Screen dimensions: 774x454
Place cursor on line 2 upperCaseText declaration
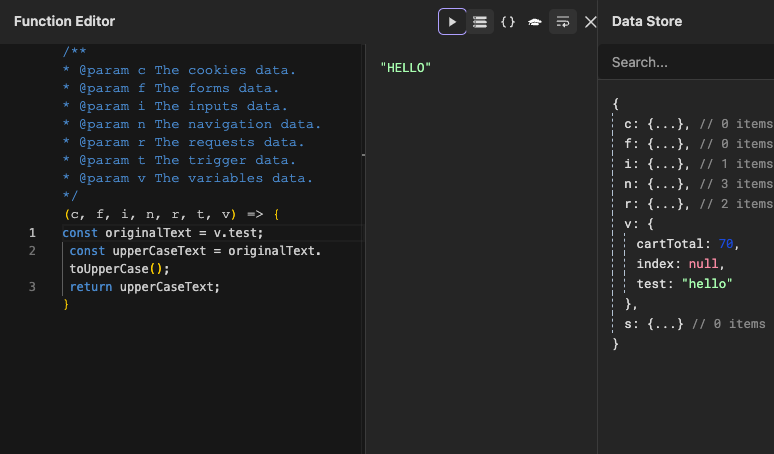click(195, 251)
